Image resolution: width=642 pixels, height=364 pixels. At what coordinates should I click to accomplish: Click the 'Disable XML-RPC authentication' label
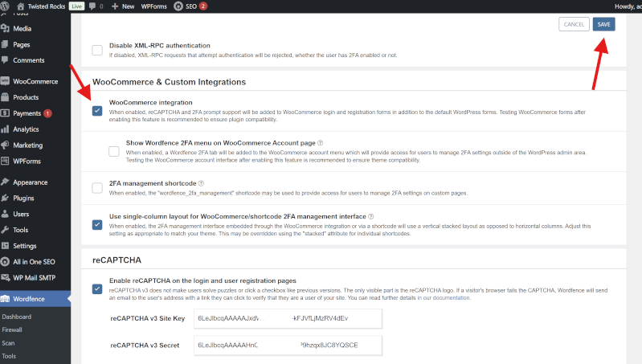(160, 46)
